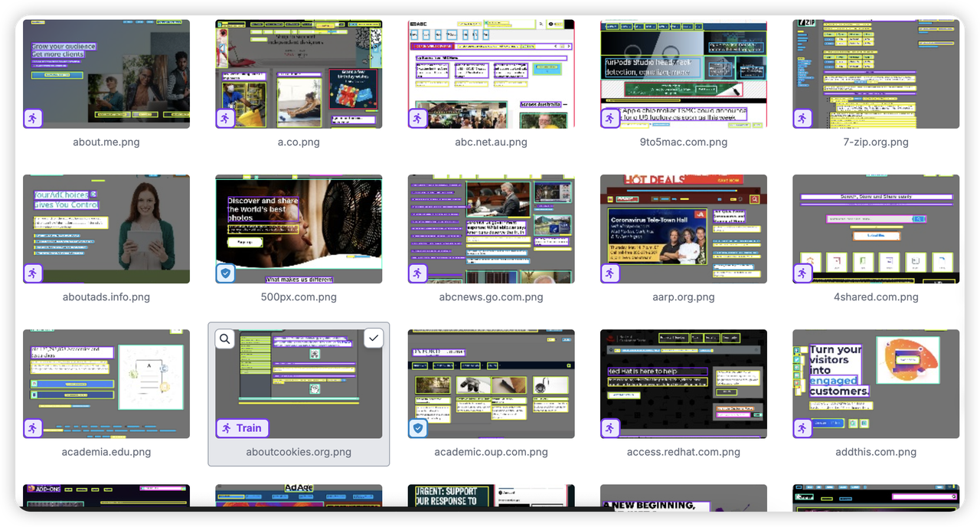Click the file name text "aarp.org.png"
This screenshot has height=527, width=980.
point(684,297)
